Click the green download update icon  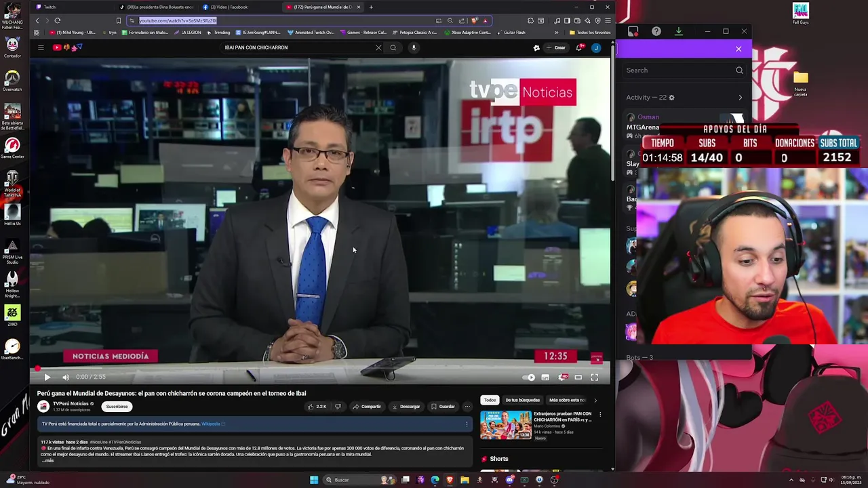(679, 31)
